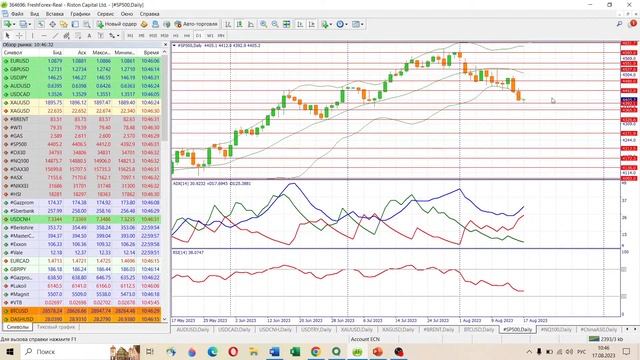640x360 pixels.
Task: Pick the trendline drawing tool
Action: (x=55, y=36)
